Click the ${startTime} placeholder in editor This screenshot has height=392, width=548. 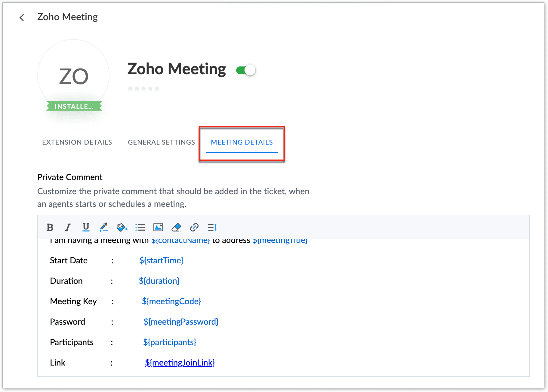161,260
